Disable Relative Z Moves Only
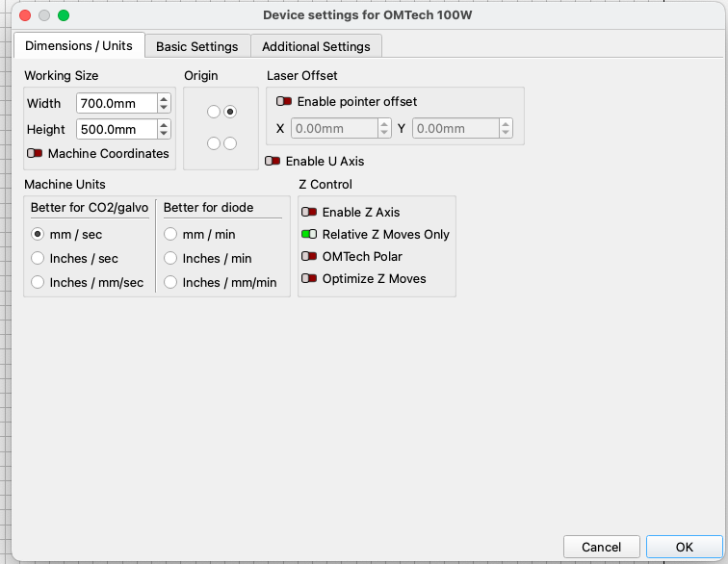 (309, 234)
